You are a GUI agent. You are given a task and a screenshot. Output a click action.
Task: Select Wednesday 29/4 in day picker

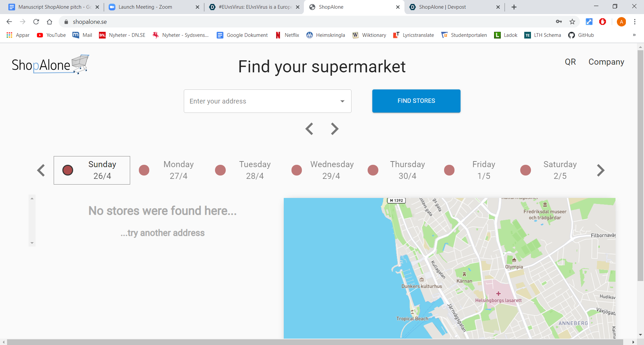point(321,170)
